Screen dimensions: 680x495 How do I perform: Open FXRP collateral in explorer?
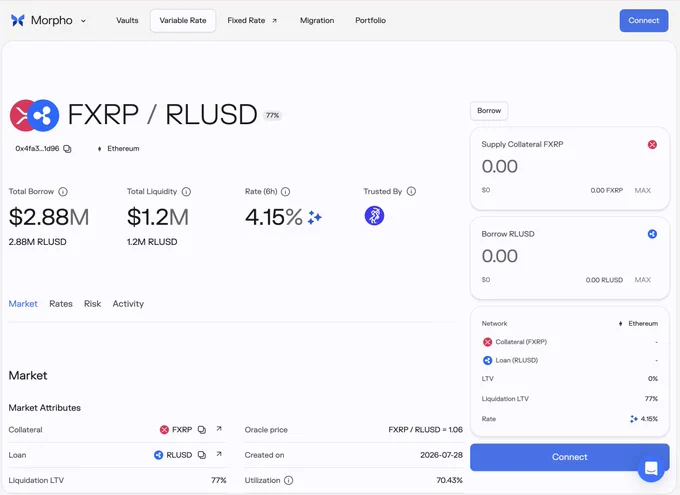click(219, 429)
